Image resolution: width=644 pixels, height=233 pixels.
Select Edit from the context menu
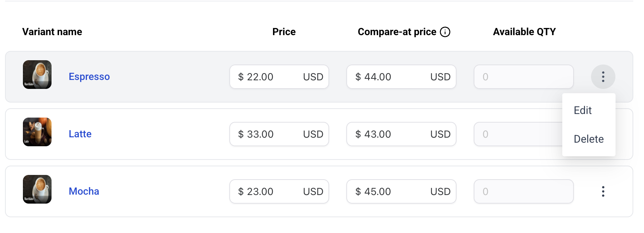[583, 110]
